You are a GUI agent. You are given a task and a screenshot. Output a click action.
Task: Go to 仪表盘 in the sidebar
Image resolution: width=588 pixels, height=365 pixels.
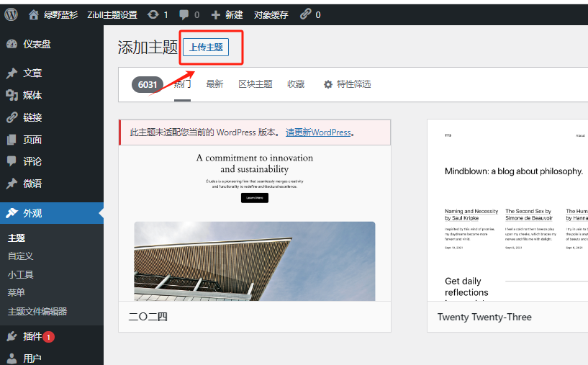pyautogui.click(x=37, y=44)
